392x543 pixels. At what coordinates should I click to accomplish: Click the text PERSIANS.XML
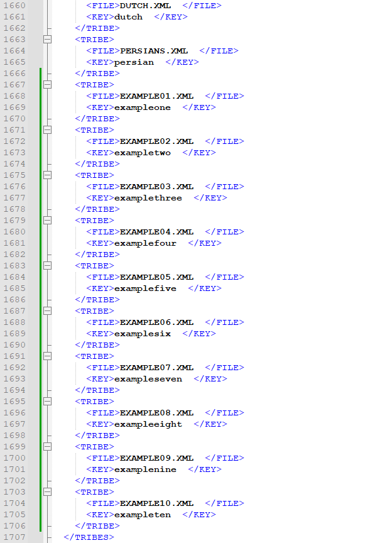(x=154, y=51)
